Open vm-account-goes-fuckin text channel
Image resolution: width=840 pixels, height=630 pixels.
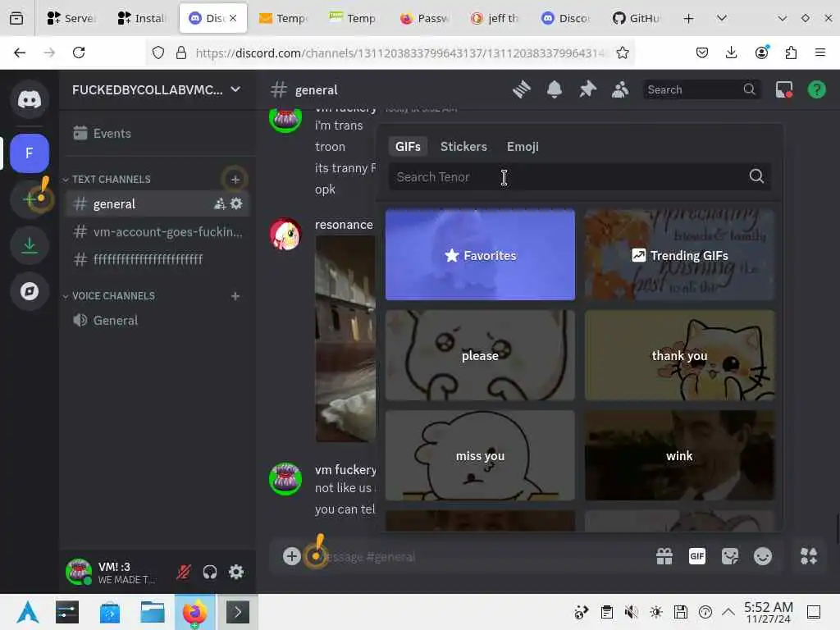pos(157,232)
